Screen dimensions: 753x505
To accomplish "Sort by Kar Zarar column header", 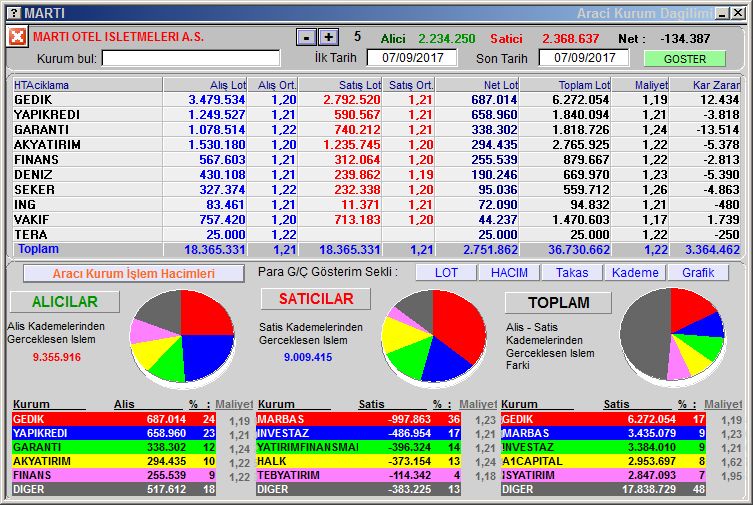I will [x=705, y=85].
